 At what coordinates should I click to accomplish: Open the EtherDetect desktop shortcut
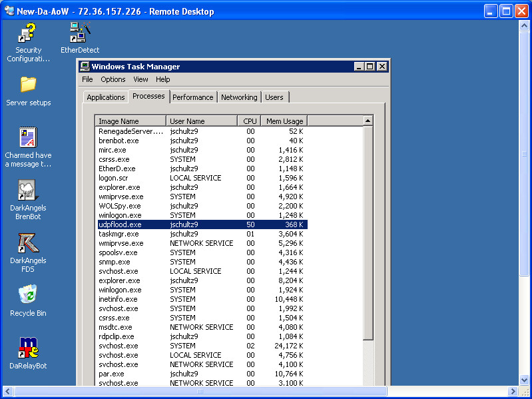coord(80,33)
